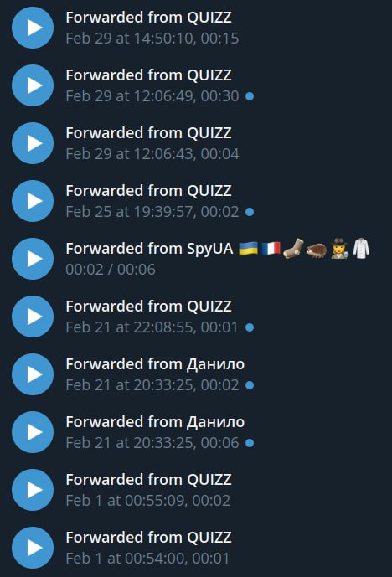Click the 00:02 / 00:06 progress text
392x577 pixels.
(111, 270)
